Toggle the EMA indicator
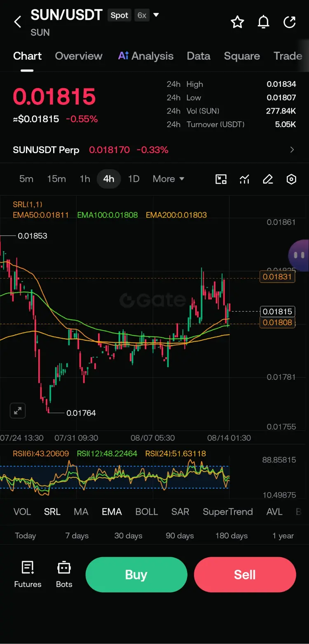The height and width of the screenshot is (644, 309). 112,511
